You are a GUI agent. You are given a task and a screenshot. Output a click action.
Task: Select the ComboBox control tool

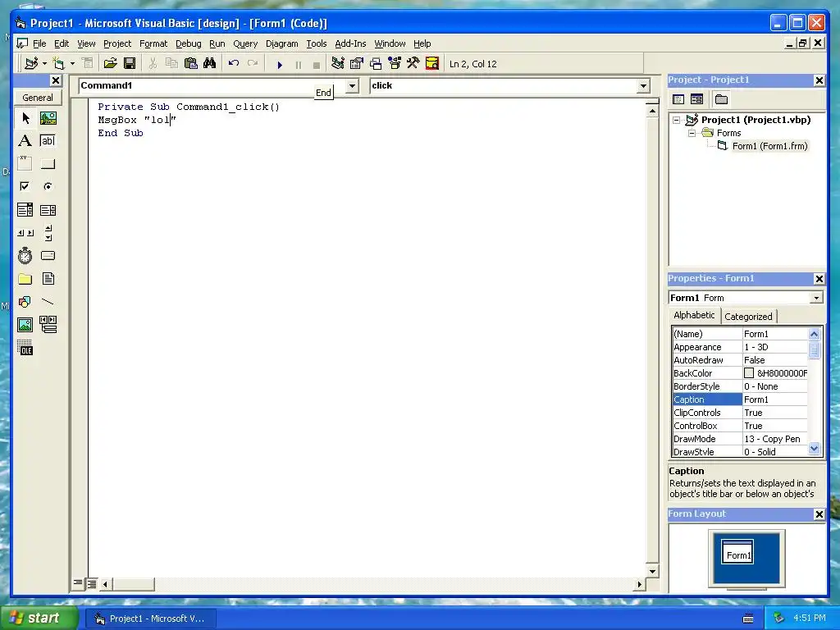[25, 209]
